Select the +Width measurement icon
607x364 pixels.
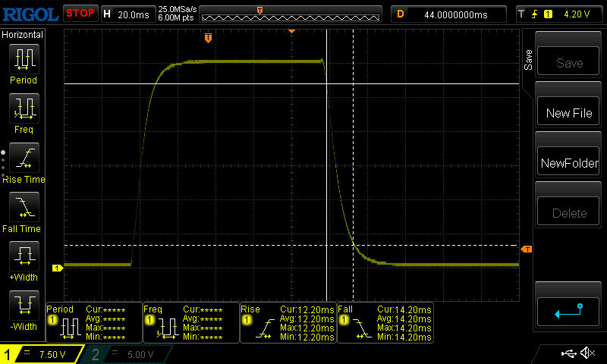click(24, 256)
